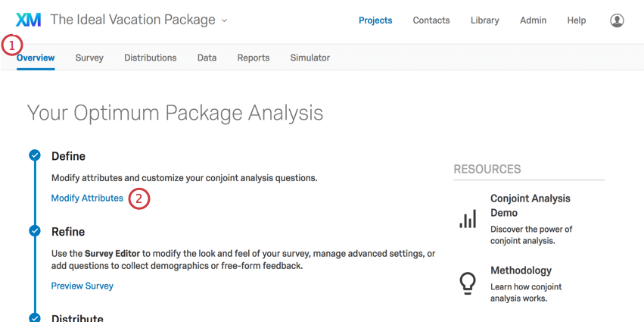Open the user account profile icon
This screenshot has height=322, width=644.
(x=617, y=20)
